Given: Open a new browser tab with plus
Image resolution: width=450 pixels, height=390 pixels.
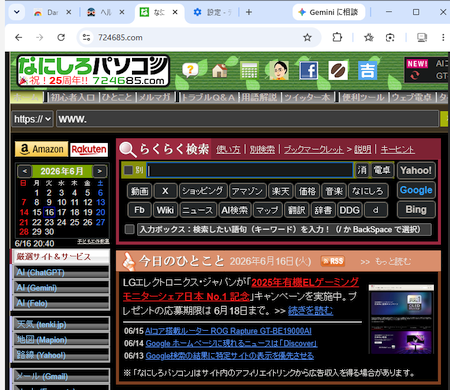Looking at the screenshot, I should [x=249, y=12].
